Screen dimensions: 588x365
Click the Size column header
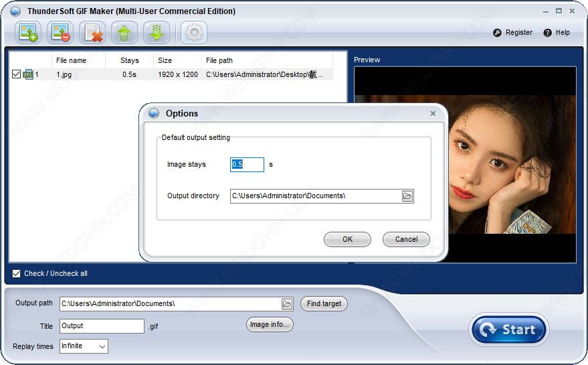pyautogui.click(x=177, y=60)
